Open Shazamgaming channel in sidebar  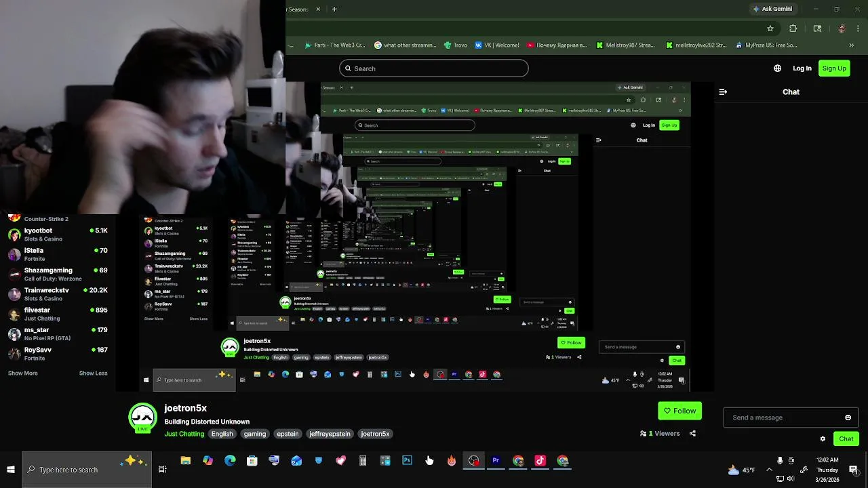(58, 274)
